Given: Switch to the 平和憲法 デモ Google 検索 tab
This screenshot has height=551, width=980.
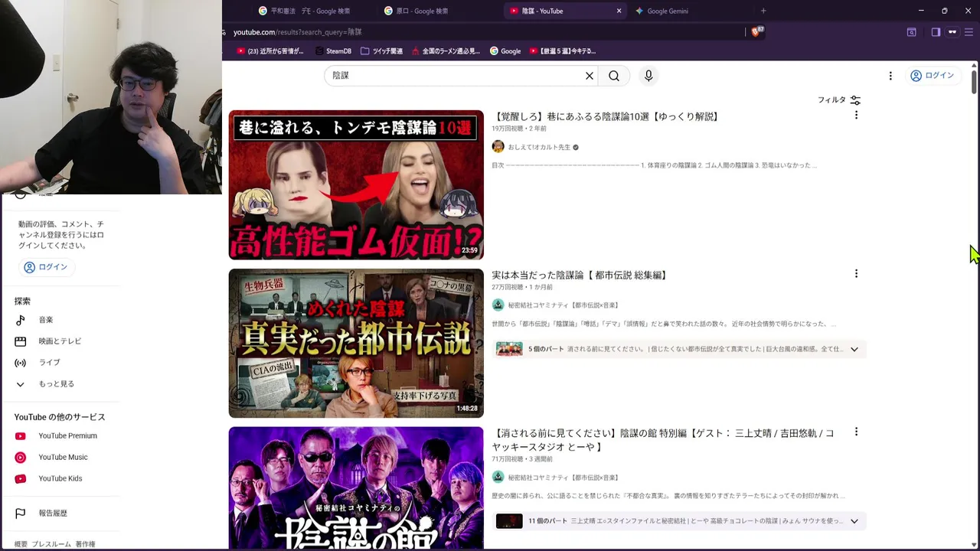Looking at the screenshot, I should [310, 11].
